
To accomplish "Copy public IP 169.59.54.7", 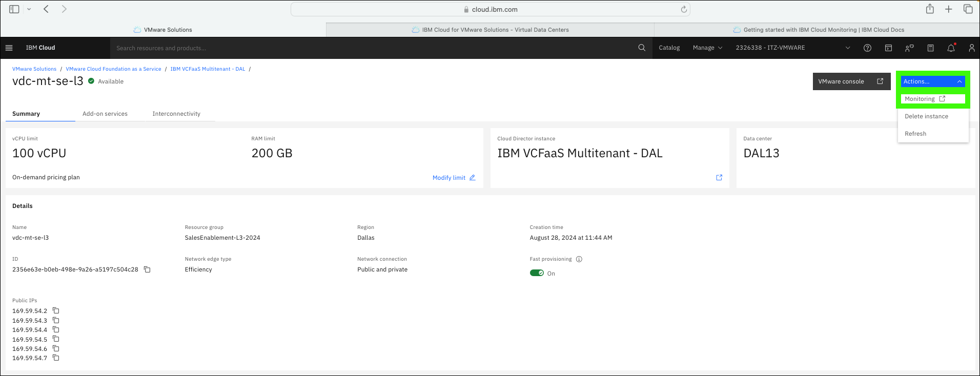I will coord(56,358).
